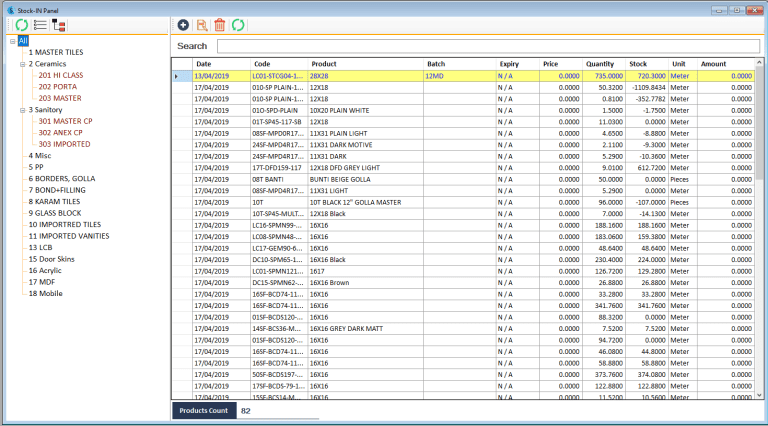Select the 201 HI CLASS subcategory
768x426 pixels.
click(61, 75)
